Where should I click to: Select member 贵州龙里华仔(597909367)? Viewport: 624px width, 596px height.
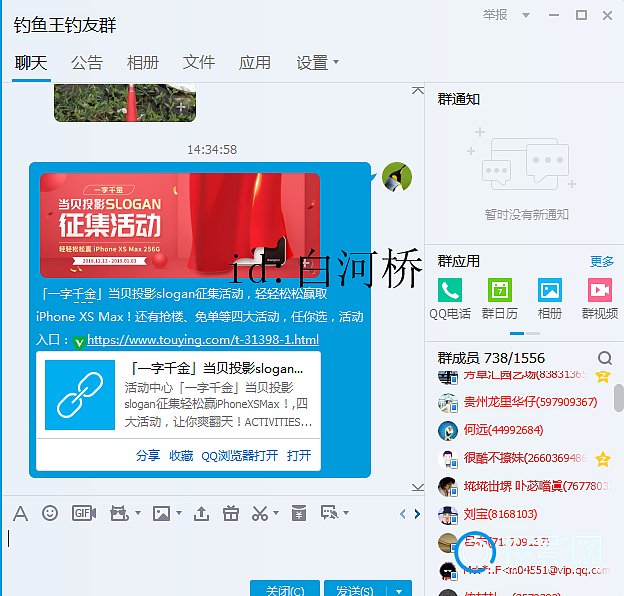coord(525,402)
